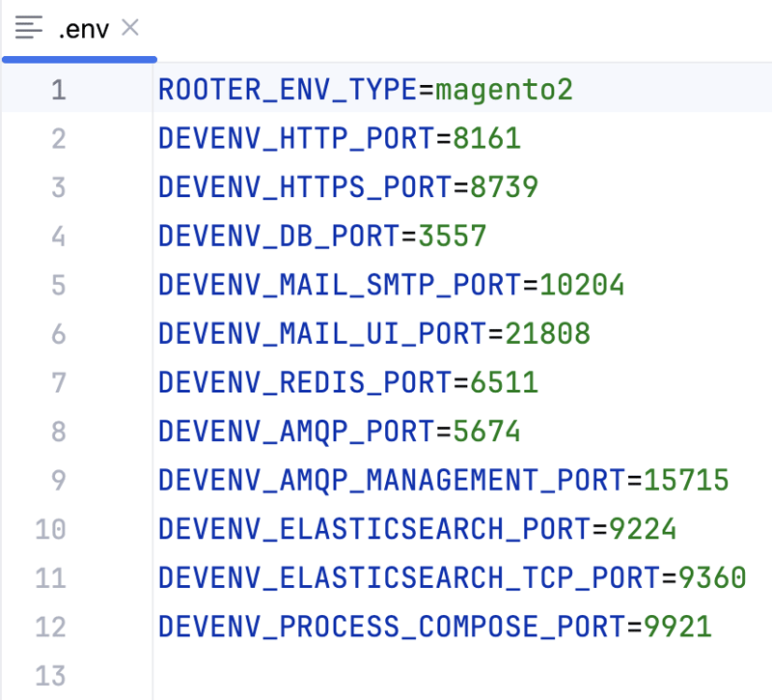Viewport: 772px width, 700px height.
Task: Click the value 9921
Action: (x=677, y=627)
